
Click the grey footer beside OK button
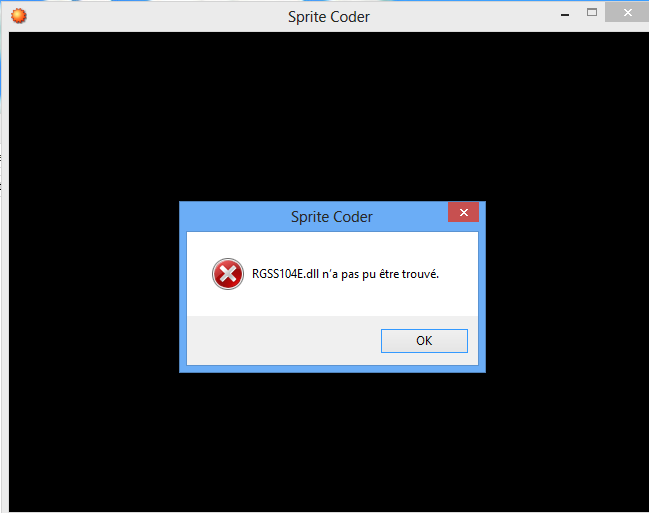(x=284, y=341)
